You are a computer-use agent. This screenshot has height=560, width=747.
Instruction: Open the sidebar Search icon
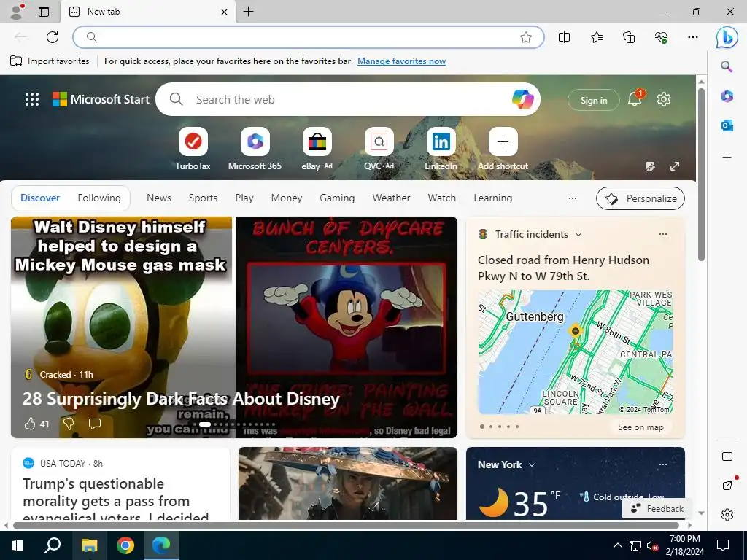(727, 66)
